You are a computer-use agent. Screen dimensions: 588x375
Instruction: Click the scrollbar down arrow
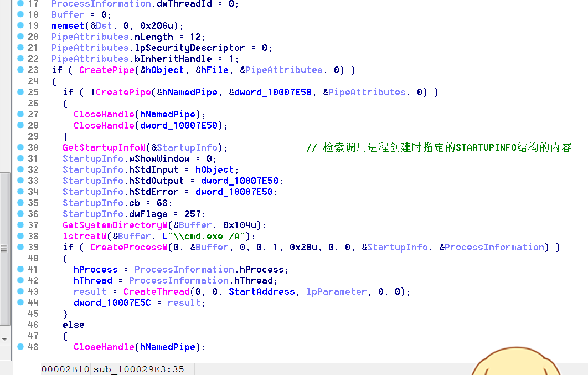5,339
